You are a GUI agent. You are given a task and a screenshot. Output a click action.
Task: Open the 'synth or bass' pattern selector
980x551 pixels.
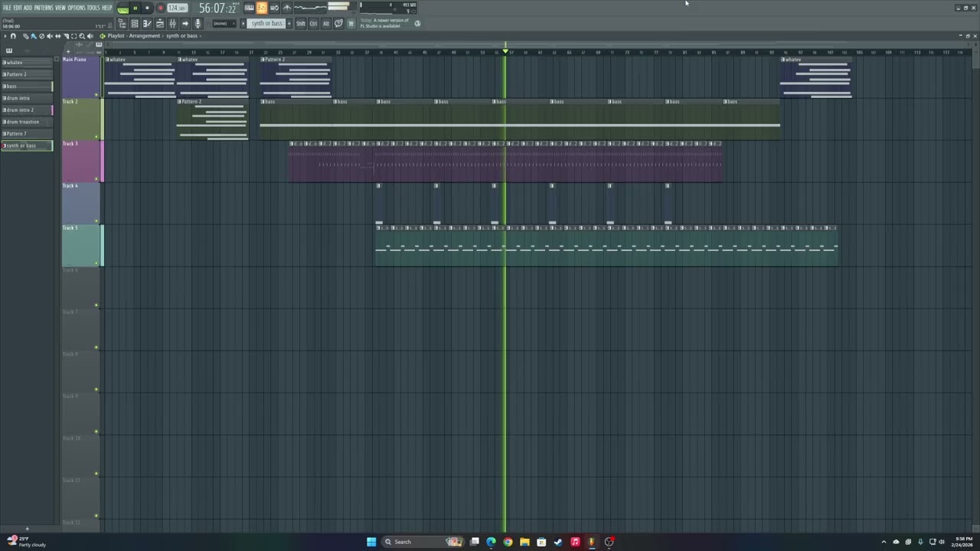[x=267, y=24]
